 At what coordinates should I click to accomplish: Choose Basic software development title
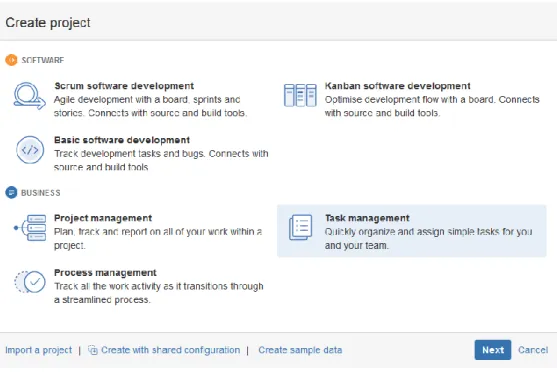tap(122, 140)
